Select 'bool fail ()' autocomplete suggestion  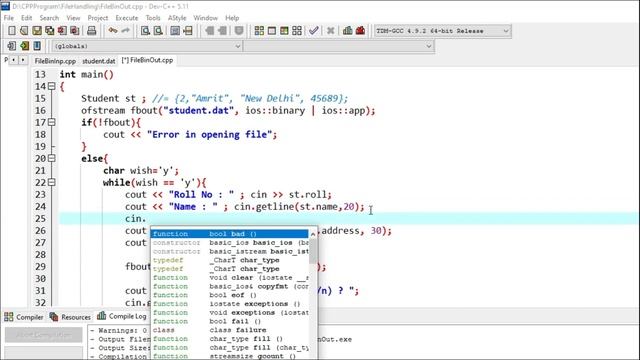click(x=230, y=321)
